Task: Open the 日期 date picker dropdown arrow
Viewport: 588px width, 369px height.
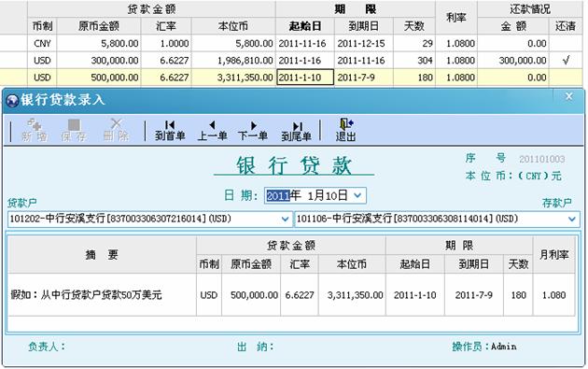Action: (357, 195)
